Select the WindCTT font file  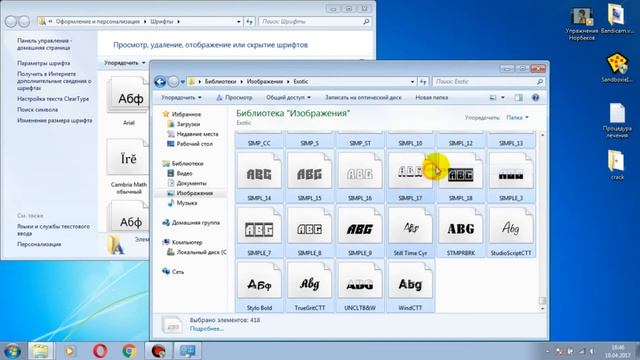coord(410,286)
